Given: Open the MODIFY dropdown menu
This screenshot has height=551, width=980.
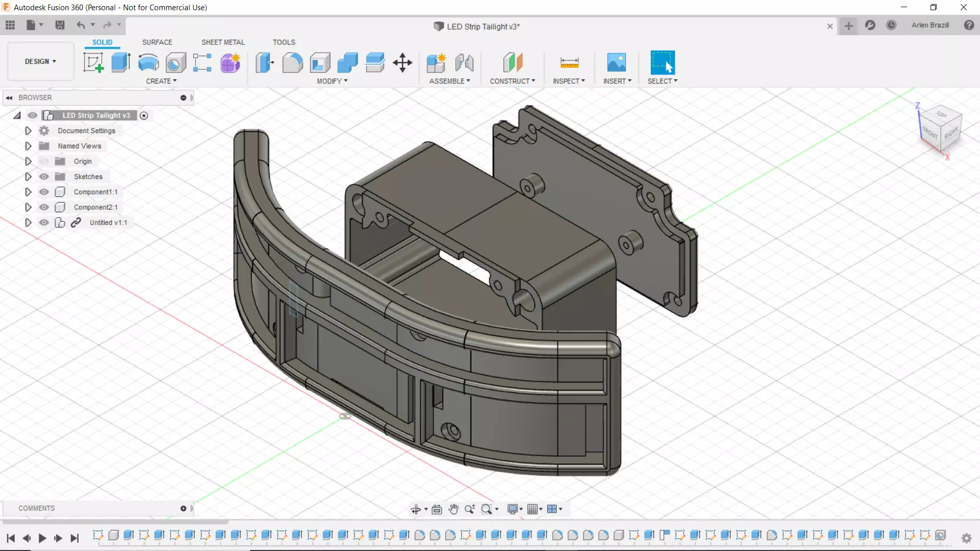Looking at the screenshot, I should pyautogui.click(x=332, y=81).
